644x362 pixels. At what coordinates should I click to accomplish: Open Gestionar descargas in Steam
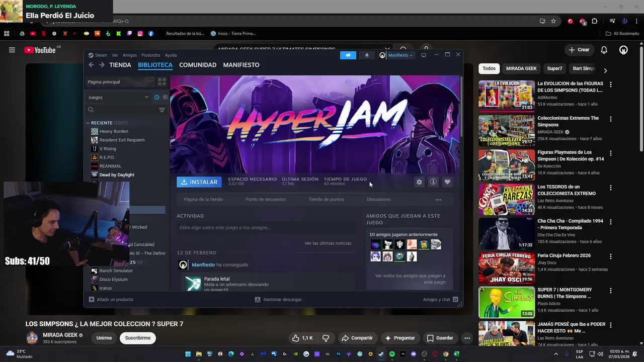(278, 300)
